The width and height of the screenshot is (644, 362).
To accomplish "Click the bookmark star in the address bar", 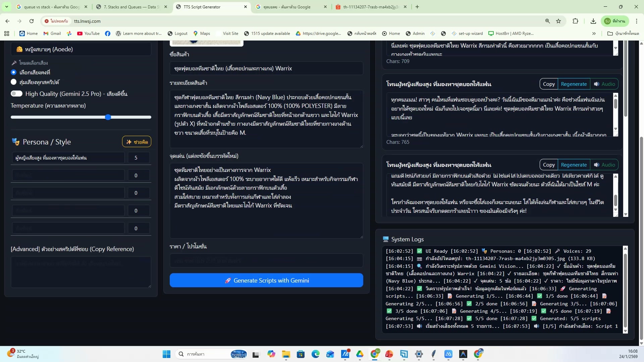I will coord(558,21).
